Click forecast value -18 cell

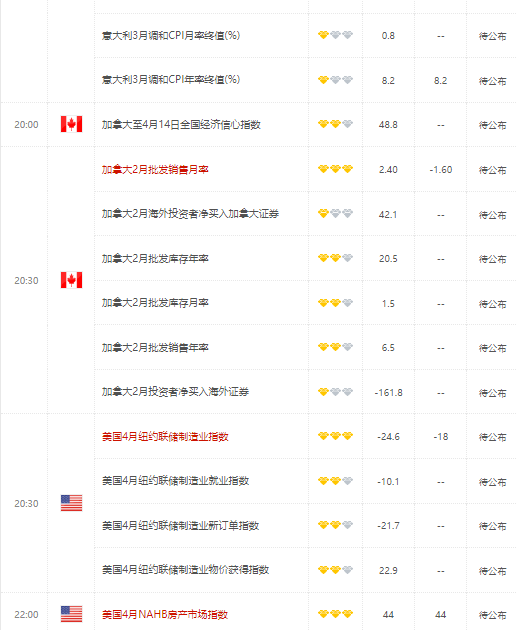coord(441,437)
